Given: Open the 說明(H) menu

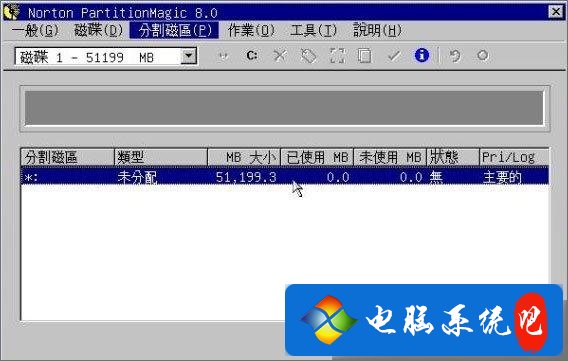Looking at the screenshot, I should point(377,30).
